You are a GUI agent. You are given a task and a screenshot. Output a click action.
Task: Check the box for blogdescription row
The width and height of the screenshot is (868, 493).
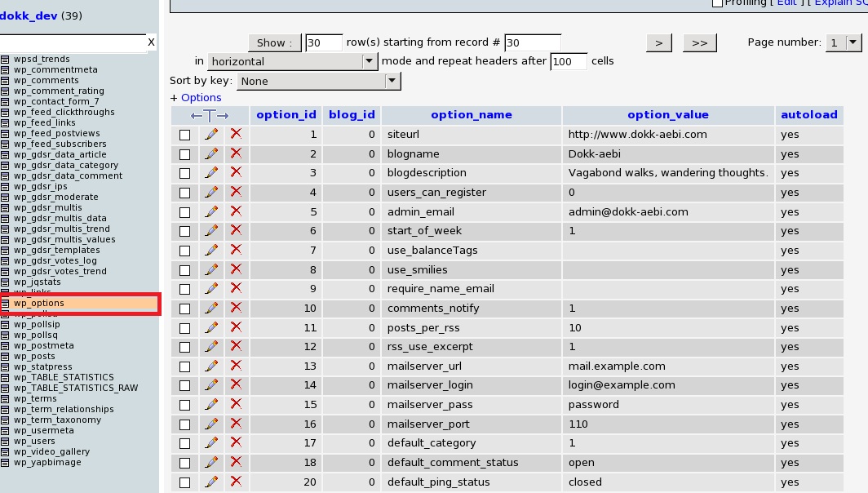[x=184, y=173]
